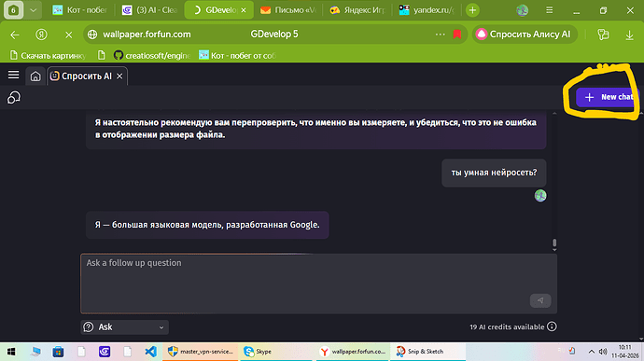
Task: Click the Ask a follow up question field
Action: pos(318,284)
